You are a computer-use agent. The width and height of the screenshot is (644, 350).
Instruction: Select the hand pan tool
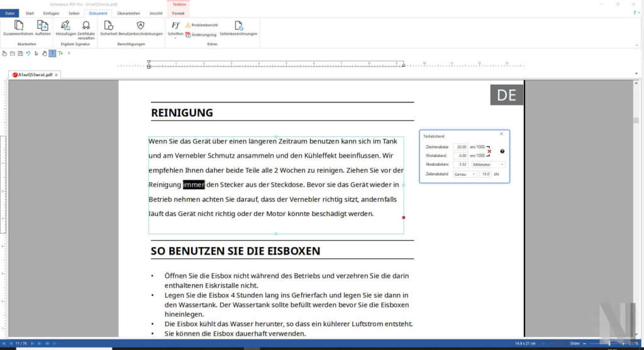(45, 53)
